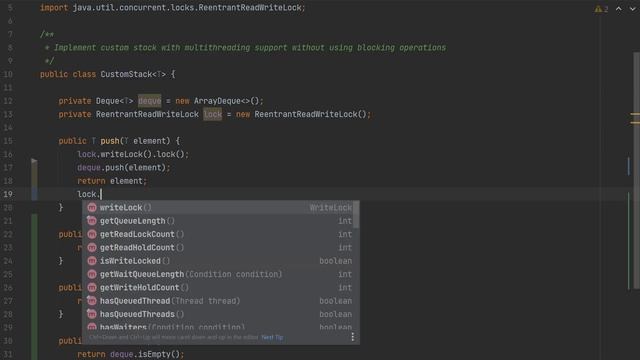Click return deque.isEmpty(); statement
The width and height of the screenshot is (640, 360).
coord(131,354)
